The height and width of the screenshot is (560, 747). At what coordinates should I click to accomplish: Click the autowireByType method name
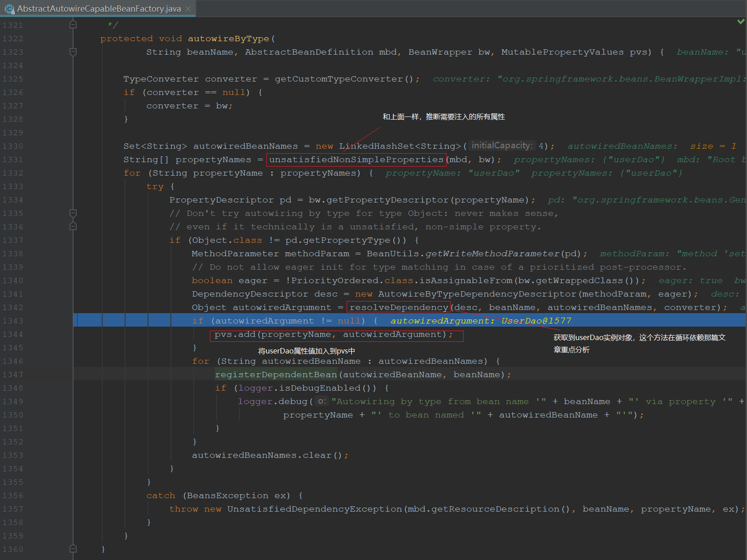(x=229, y=39)
